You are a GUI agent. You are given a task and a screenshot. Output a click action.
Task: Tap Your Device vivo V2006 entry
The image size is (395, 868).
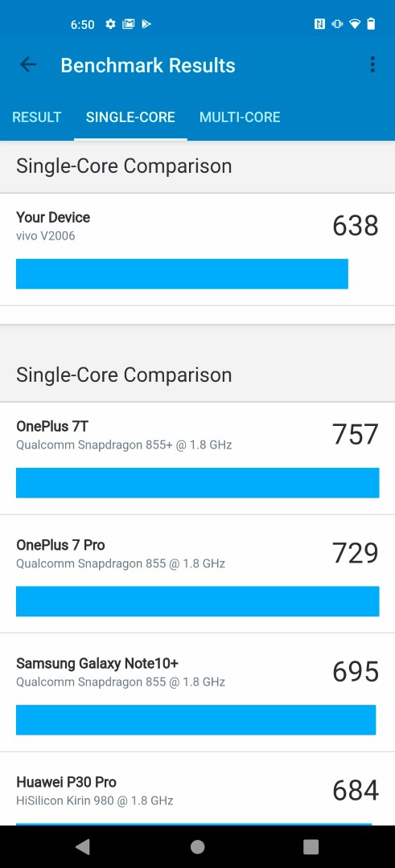pos(197,250)
